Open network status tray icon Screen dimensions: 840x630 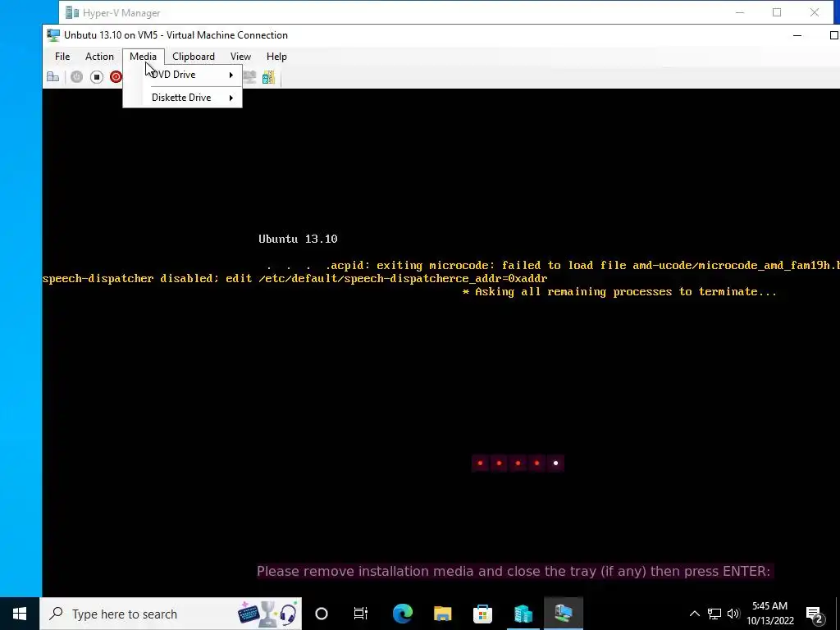pos(714,614)
